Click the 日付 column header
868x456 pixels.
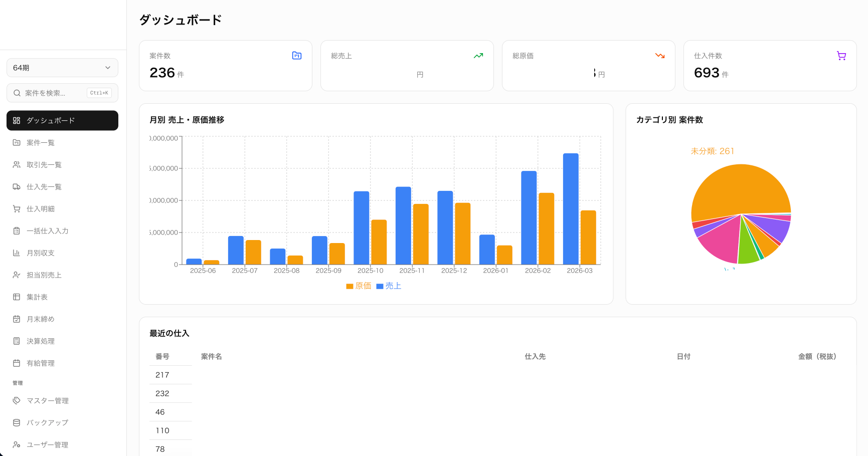(683, 356)
